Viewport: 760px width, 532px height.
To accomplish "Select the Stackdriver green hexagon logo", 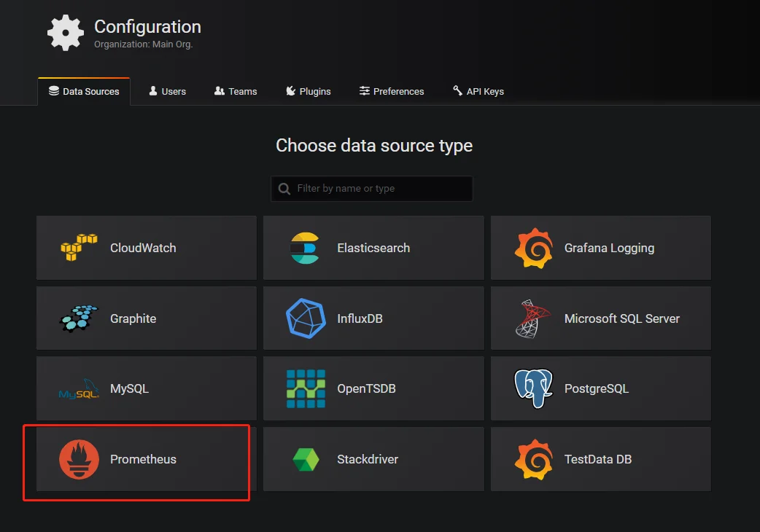I will coord(306,459).
